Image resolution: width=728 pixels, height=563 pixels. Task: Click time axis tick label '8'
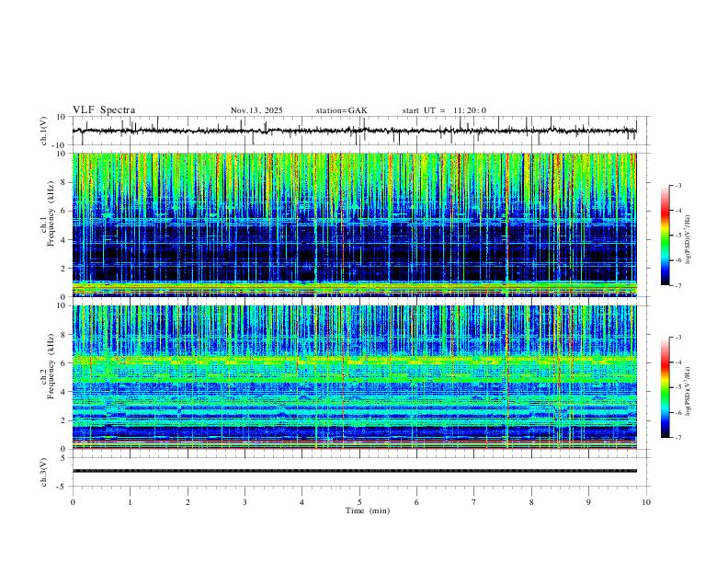(531, 502)
